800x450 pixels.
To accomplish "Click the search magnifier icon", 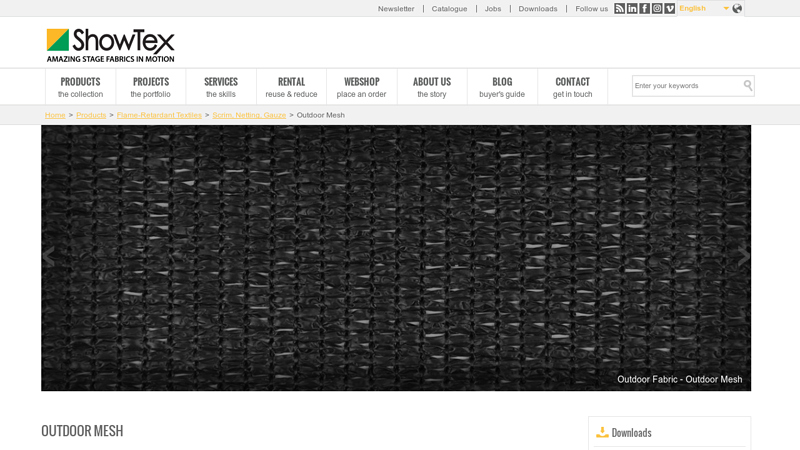I will [x=747, y=86].
